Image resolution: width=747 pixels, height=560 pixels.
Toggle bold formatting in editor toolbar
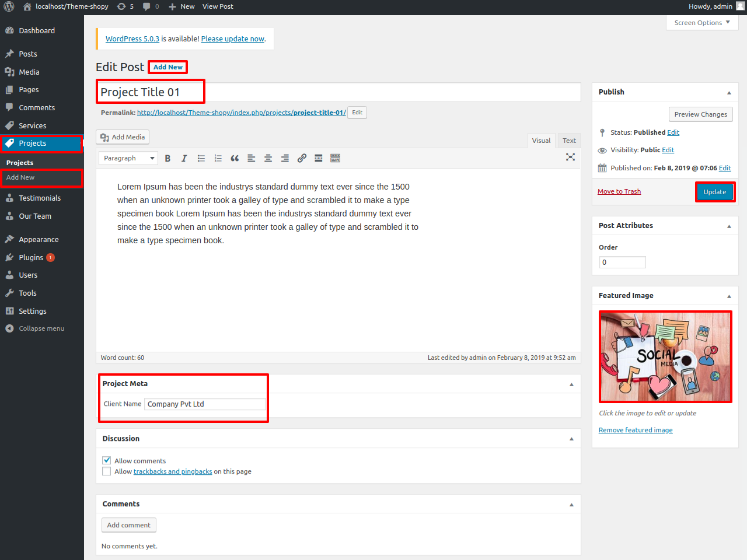click(167, 158)
